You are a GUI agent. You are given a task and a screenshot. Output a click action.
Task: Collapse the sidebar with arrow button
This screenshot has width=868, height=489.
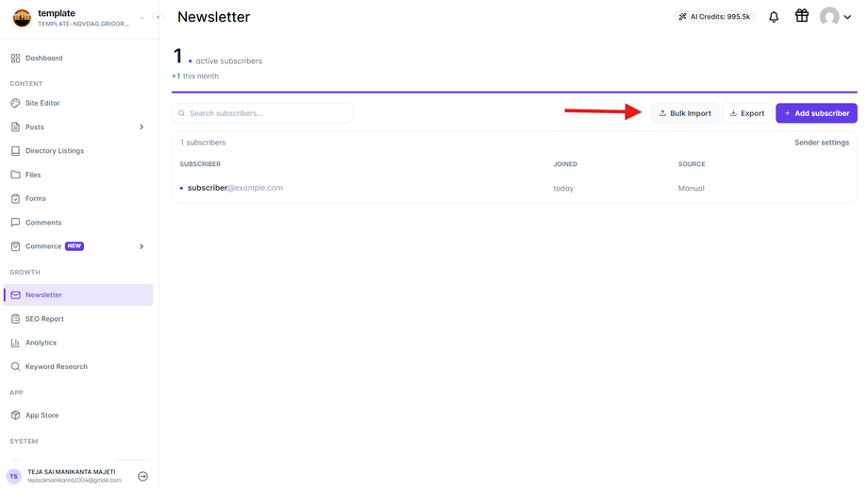tap(159, 17)
